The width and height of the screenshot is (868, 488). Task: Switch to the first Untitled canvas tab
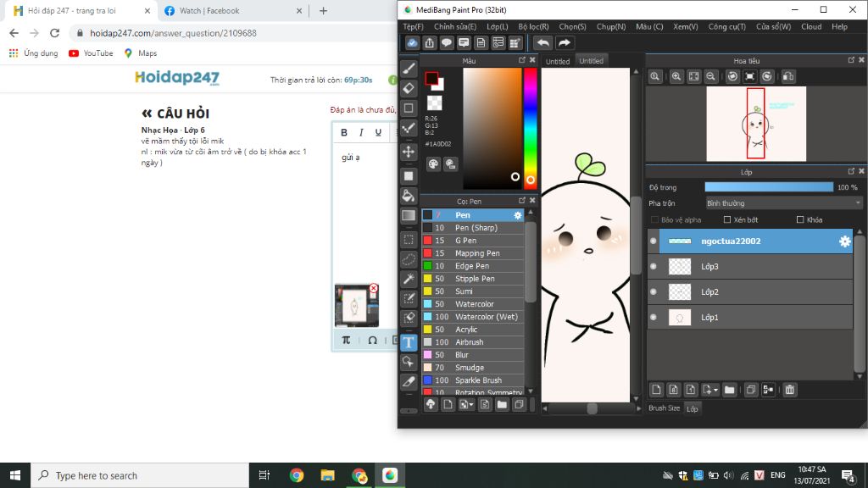(558, 61)
